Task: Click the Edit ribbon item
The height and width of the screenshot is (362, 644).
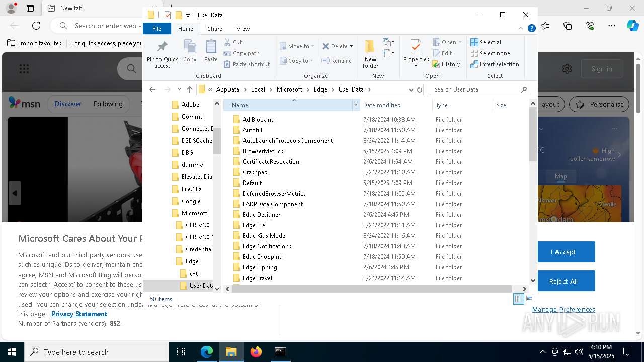Action: pyautogui.click(x=442, y=53)
